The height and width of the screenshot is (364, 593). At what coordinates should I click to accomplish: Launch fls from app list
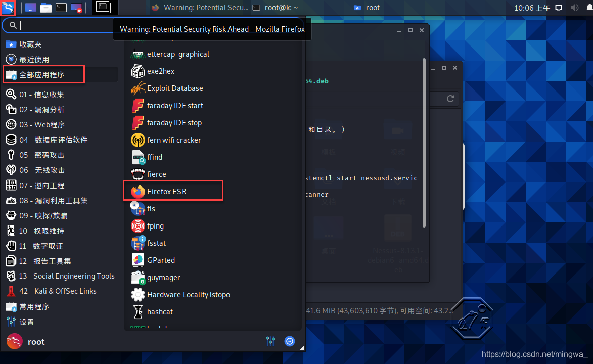(212, 208)
